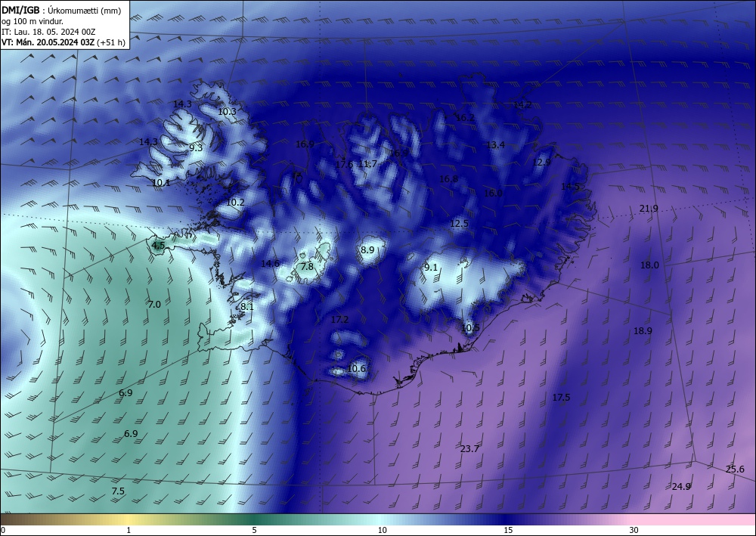Click the 21.9 value on the map
756x536 pixels.
pos(649,208)
